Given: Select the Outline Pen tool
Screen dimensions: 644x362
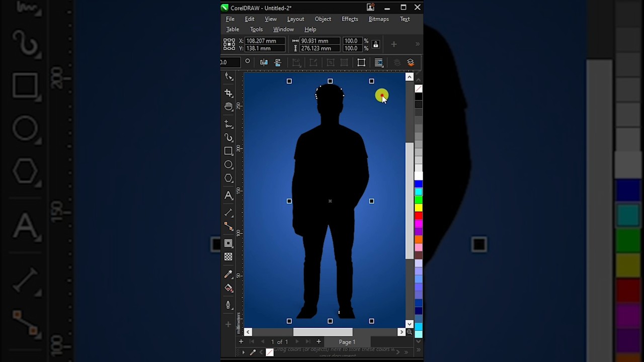Looking at the screenshot, I should [228, 305].
